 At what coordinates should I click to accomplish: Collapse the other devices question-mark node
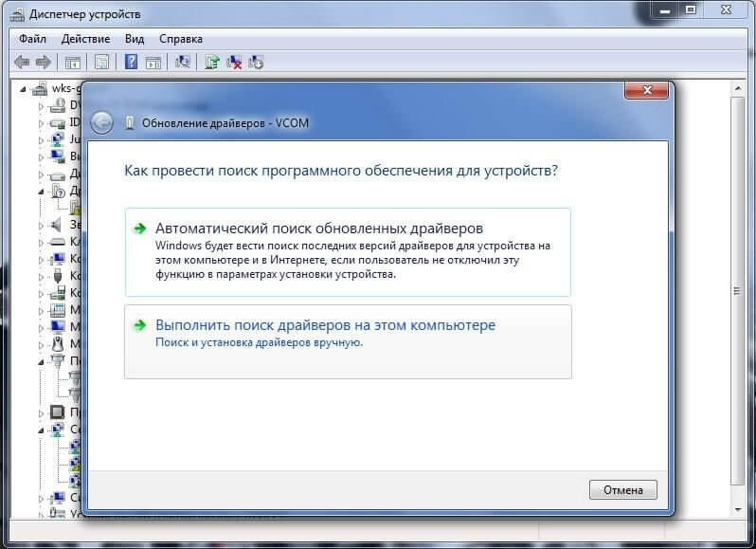[41, 192]
